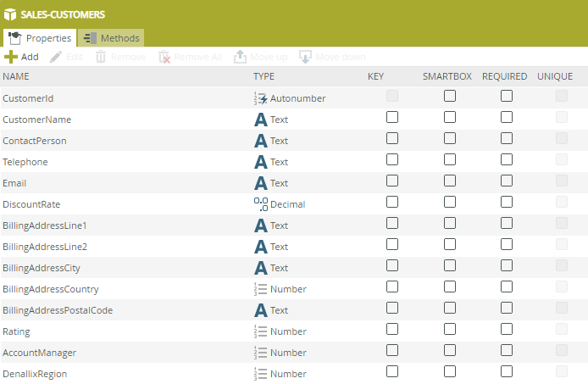Click the Move up arrow icon
Viewport: 588px width, 384px height.
pyautogui.click(x=241, y=57)
